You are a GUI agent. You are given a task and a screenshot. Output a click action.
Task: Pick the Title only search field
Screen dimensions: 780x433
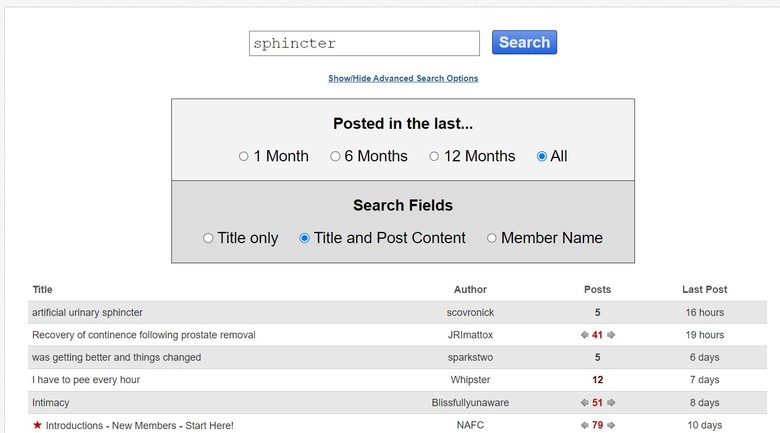click(208, 238)
